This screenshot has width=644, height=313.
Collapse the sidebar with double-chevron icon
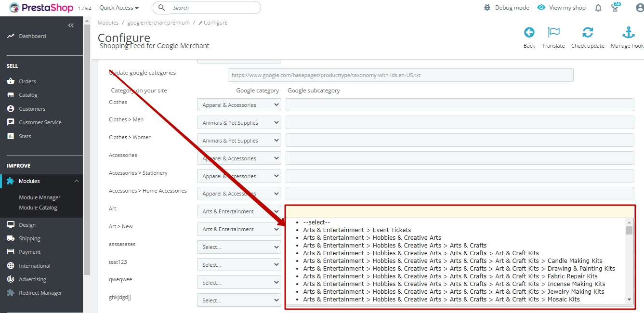[71, 25]
